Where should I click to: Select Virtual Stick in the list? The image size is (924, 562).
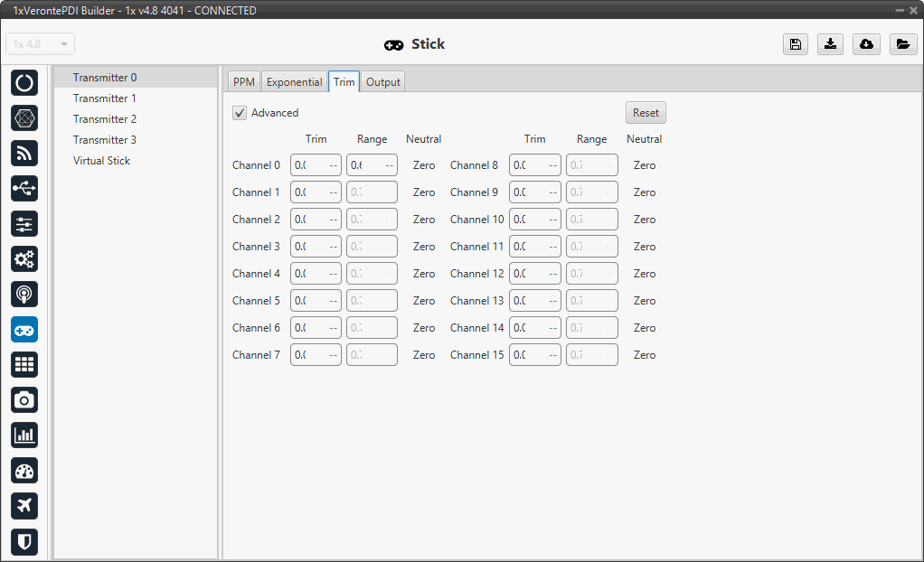(101, 161)
